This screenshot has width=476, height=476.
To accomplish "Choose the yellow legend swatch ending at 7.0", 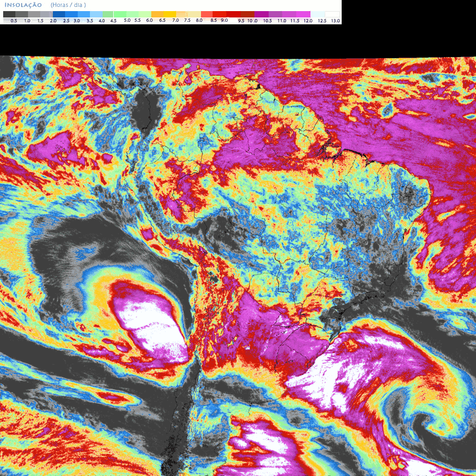I will (x=170, y=14).
